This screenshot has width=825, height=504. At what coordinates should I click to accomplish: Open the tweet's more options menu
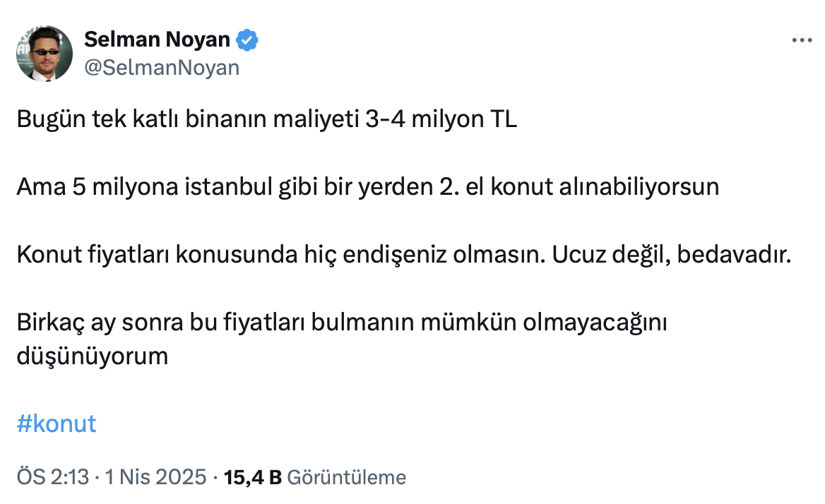pyautogui.click(x=802, y=41)
